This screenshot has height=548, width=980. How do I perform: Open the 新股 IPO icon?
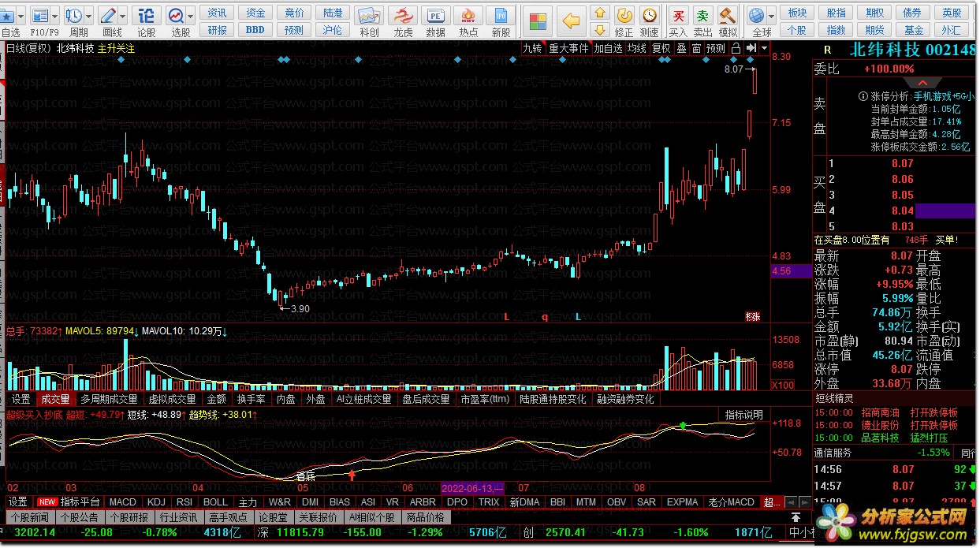[501, 16]
